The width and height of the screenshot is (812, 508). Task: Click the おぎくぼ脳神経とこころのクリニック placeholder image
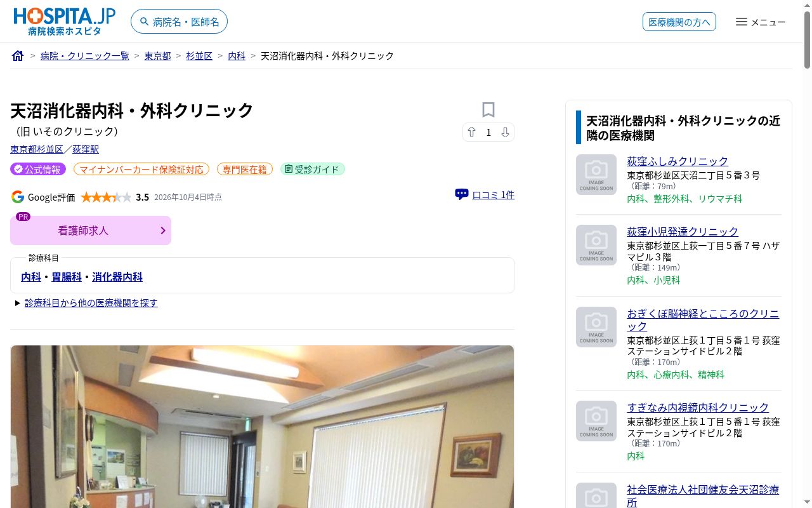click(596, 327)
